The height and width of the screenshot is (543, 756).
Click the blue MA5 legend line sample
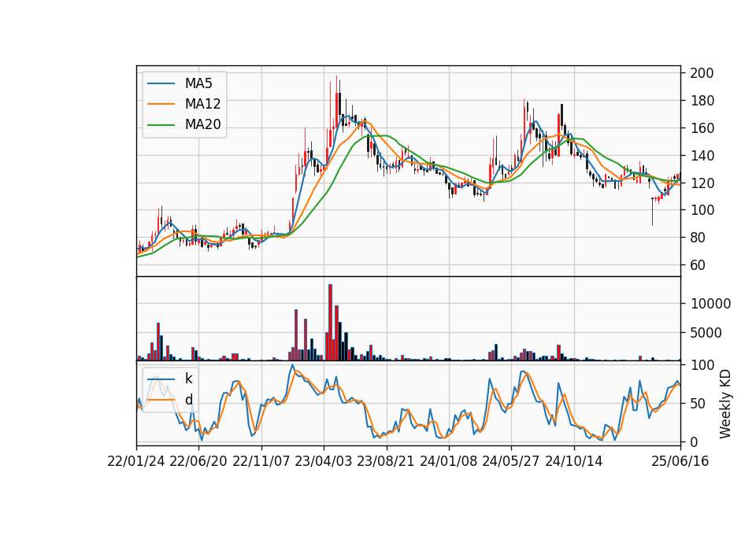pyautogui.click(x=161, y=83)
